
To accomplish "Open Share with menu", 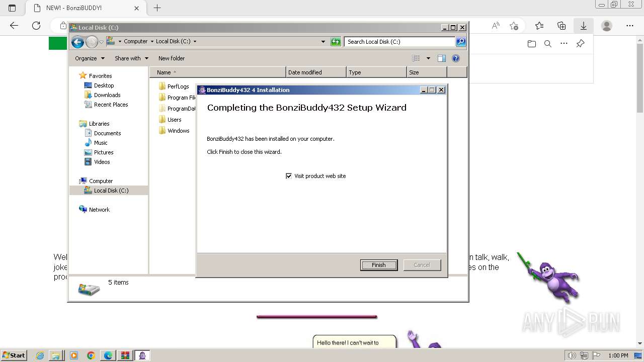I will point(131,58).
